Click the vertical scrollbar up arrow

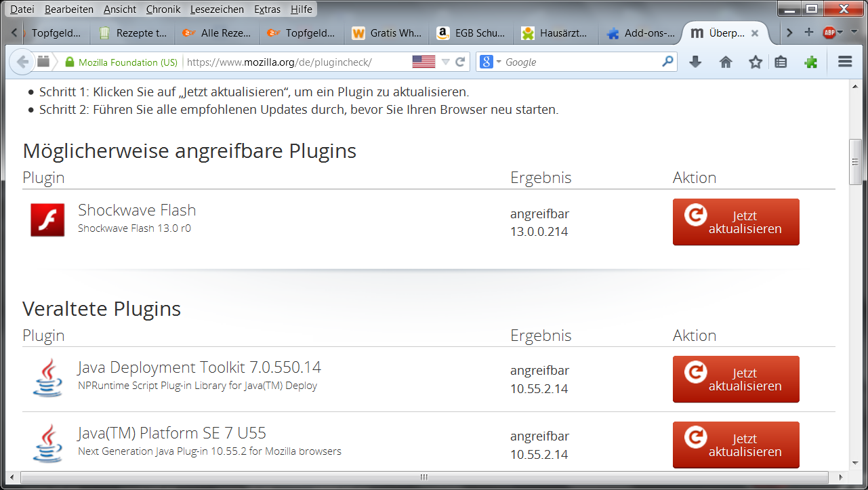856,85
